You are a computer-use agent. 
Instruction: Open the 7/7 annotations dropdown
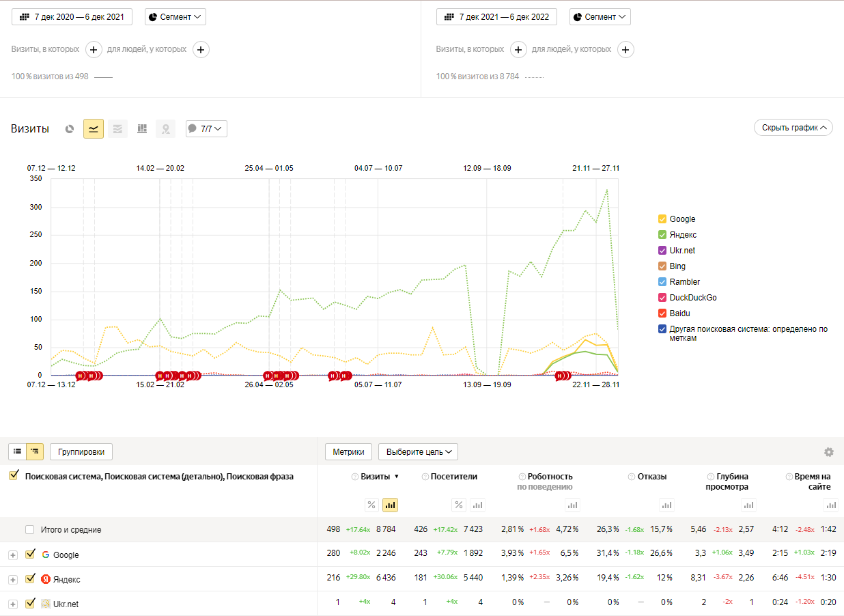[206, 128]
